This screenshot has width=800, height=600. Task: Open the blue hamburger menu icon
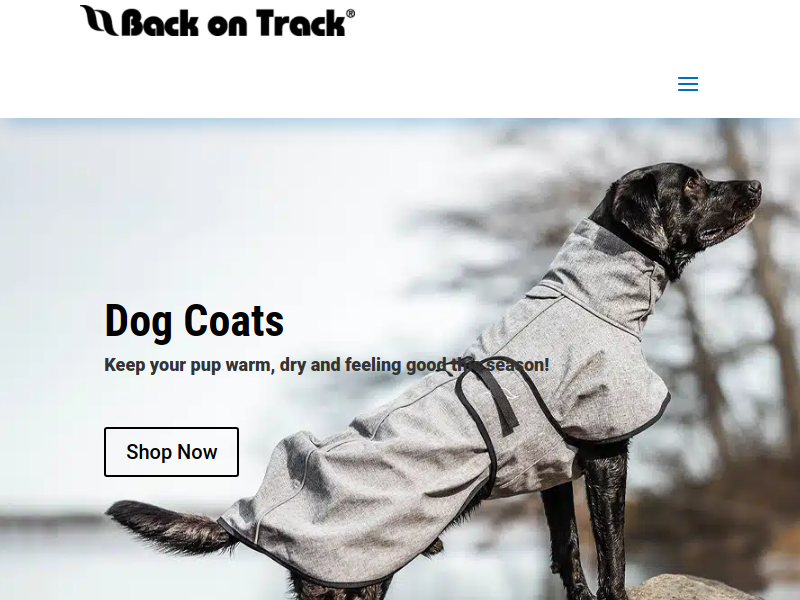[x=688, y=84]
